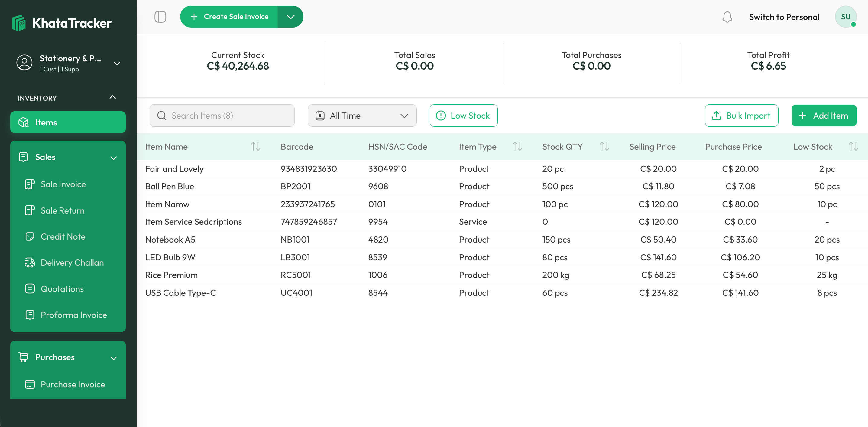
Task: Open Sale Invoice menu item
Action: (x=63, y=184)
